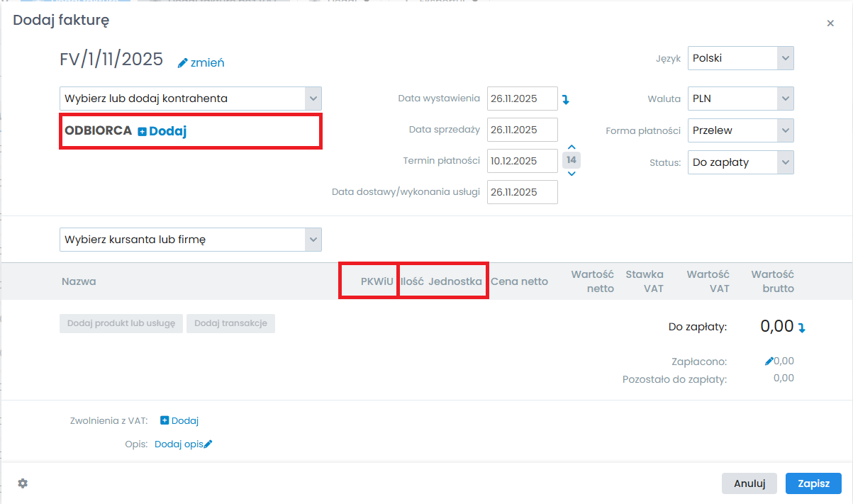Open Forma płatności dropdown
Viewport: 853px width, 504px height.
pos(785,130)
